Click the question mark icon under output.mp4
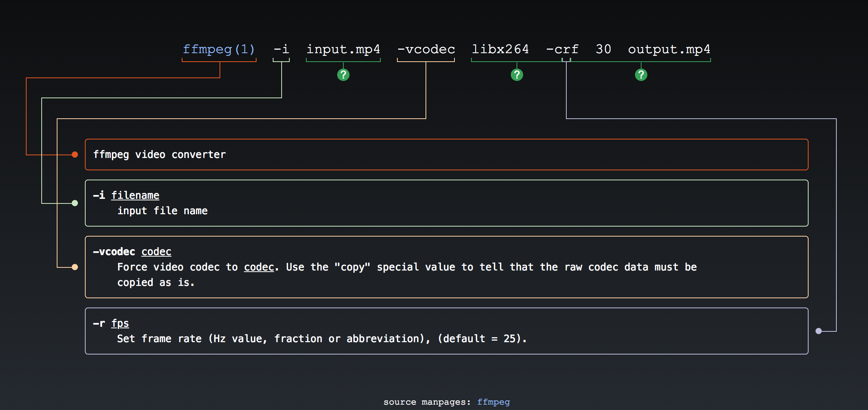The width and height of the screenshot is (868, 410). pos(641,75)
